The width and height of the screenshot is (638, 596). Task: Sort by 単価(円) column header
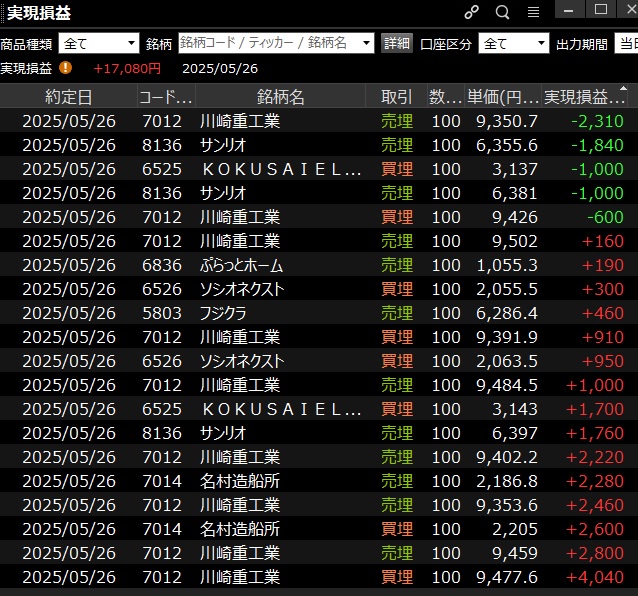click(x=503, y=97)
